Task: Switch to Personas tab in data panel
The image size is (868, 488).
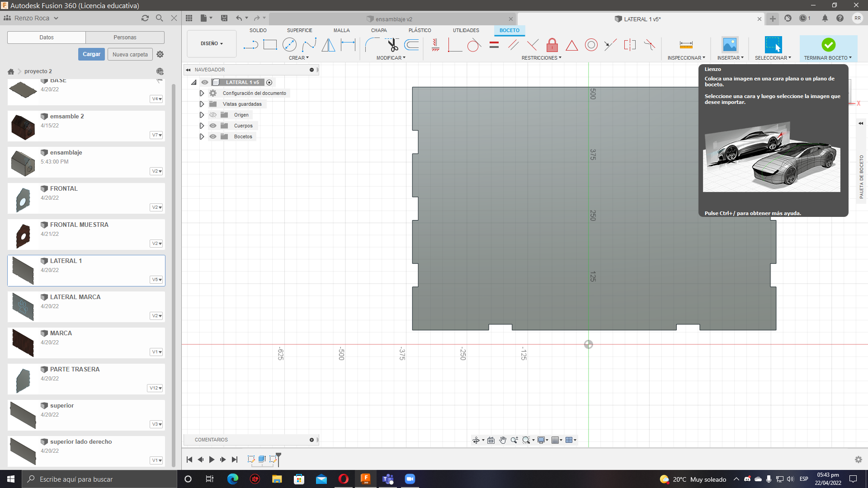Action: click(125, 38)
